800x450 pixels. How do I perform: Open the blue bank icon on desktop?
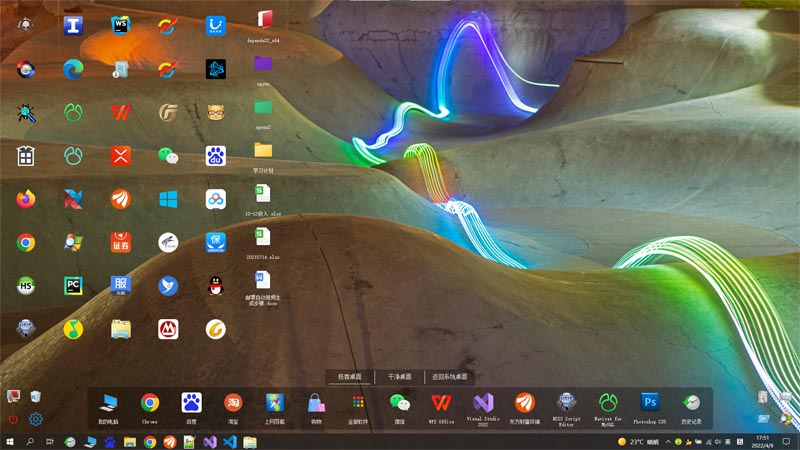pos(216,26)
